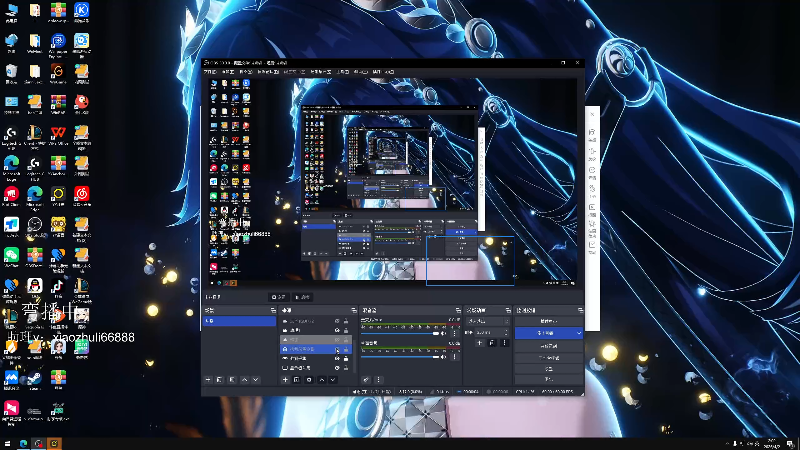Select the Recycle Bin desktop icon

11,74
